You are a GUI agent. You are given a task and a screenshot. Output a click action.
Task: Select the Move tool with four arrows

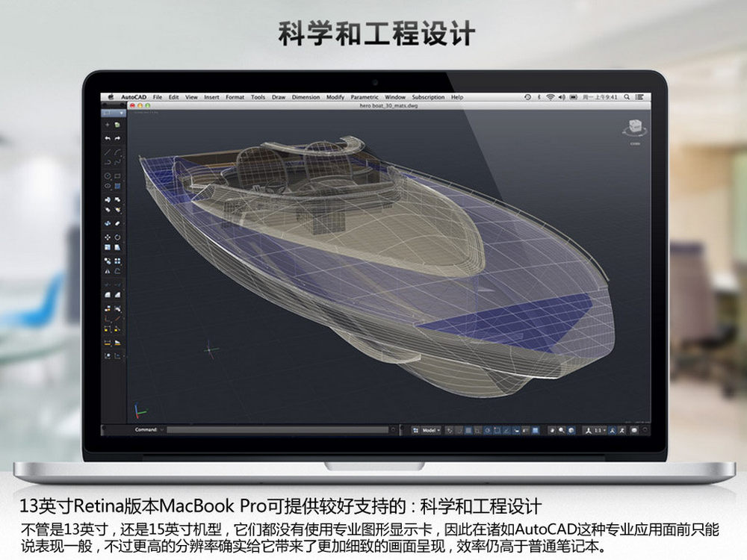tap(108, 237)
